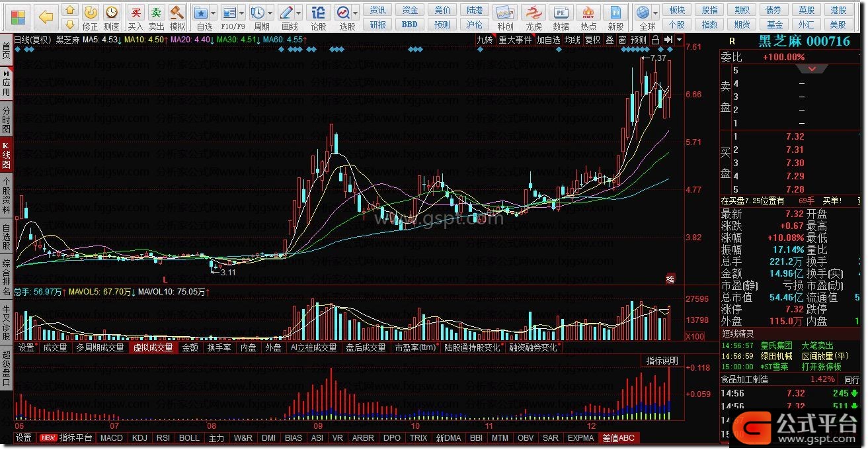This screenshot has width=868, height=450.
Task: Open the 模拟 simulated trading gavel
Action: click(177, 18)
